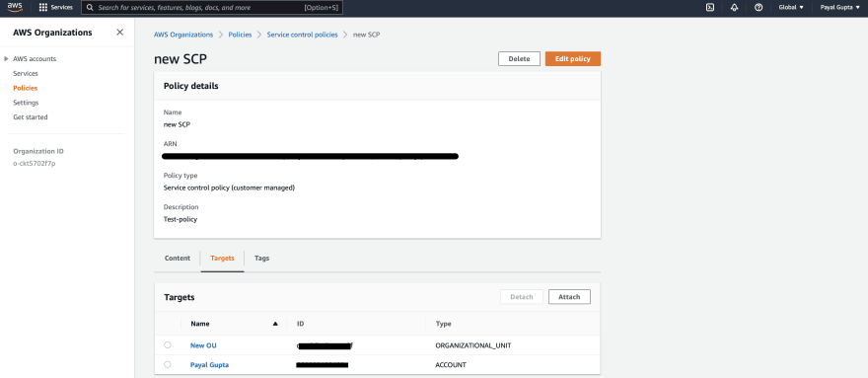The height and width of the screenshot is (378, 868).
Task: Focus the top search input field
Action: (212, 8)
